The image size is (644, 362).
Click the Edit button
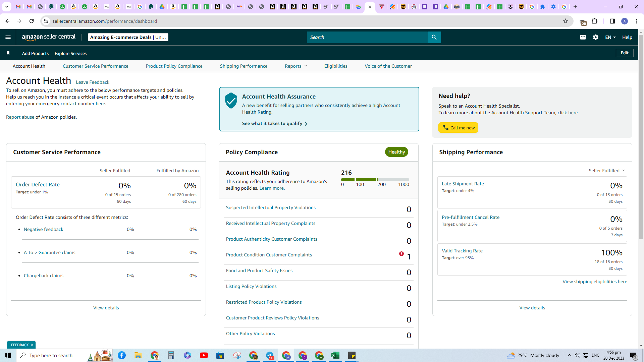point(625,53)
